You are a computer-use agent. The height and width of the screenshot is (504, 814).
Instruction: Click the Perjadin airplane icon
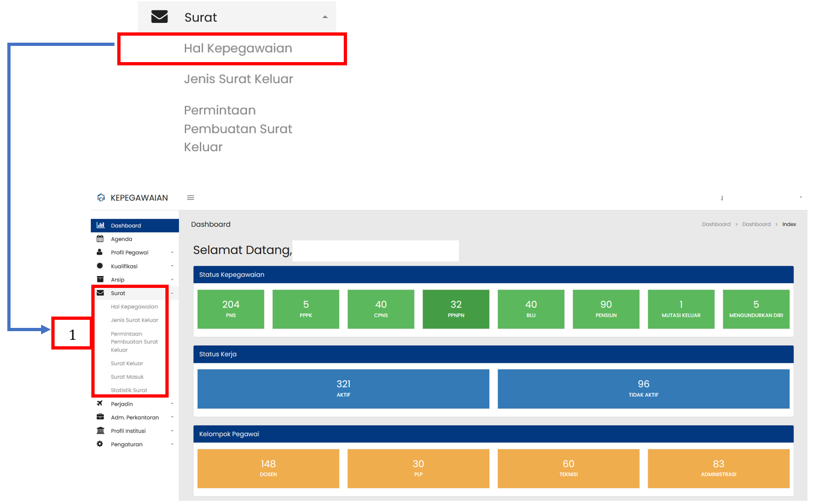[x=100, y=404]
